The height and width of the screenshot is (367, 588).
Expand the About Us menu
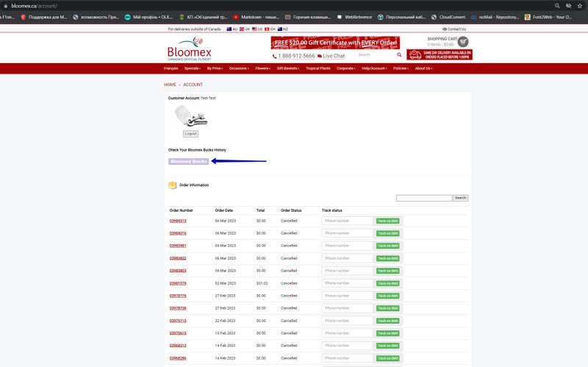click(x=423, y=68)
